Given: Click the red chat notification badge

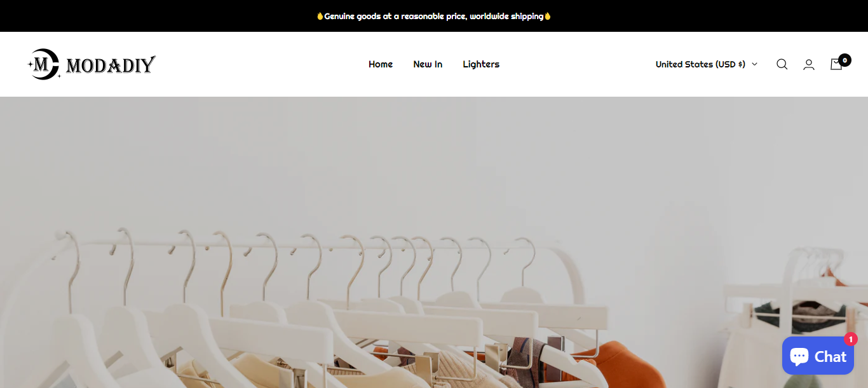Looking at the screenshot, I should [x=851, y=339].
